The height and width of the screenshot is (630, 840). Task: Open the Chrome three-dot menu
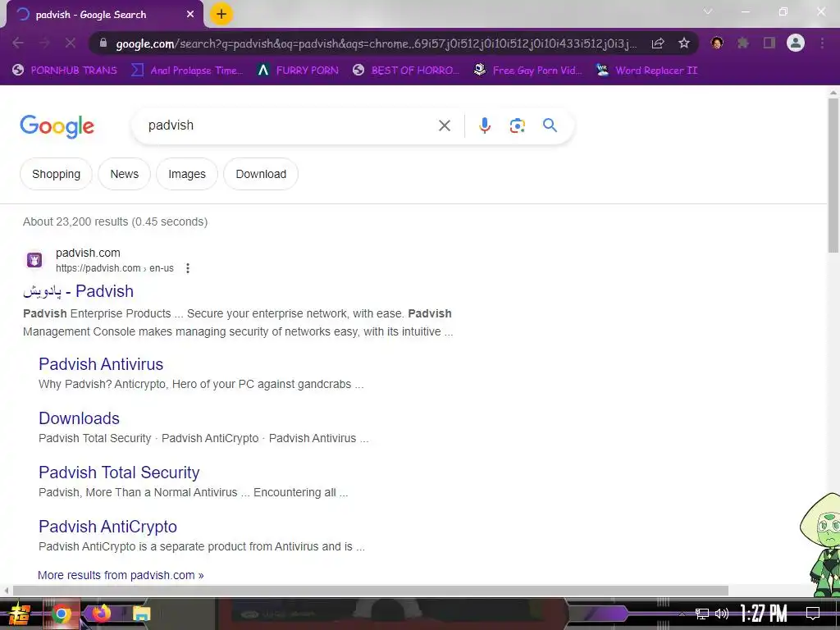[x=822, y=43]
